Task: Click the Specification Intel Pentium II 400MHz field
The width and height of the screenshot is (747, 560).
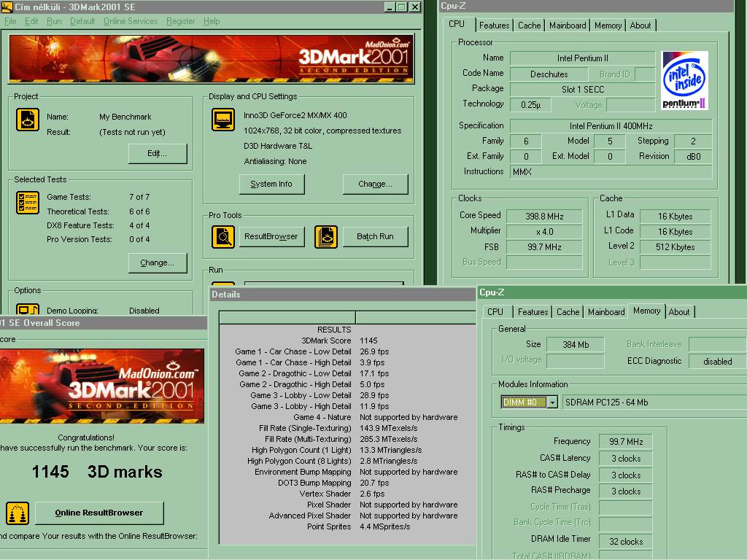Action: [x=611, y=126]
